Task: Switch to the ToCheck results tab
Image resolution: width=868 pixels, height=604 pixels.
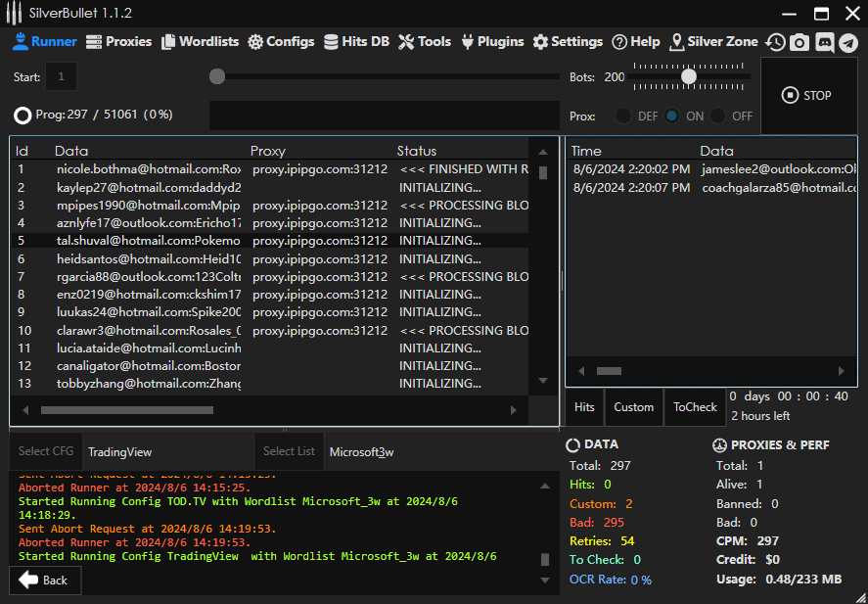Action: pos(695,407)
